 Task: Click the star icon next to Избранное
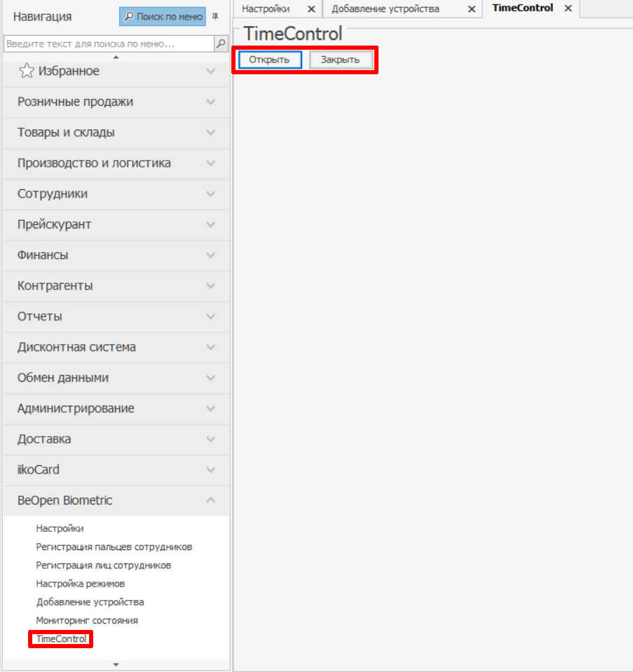click(26, 71)
